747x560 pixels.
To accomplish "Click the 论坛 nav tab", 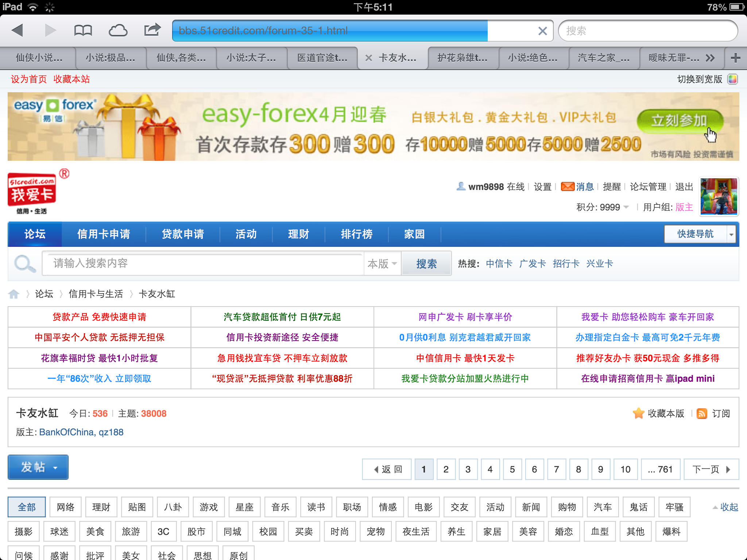I will point(35,234).
